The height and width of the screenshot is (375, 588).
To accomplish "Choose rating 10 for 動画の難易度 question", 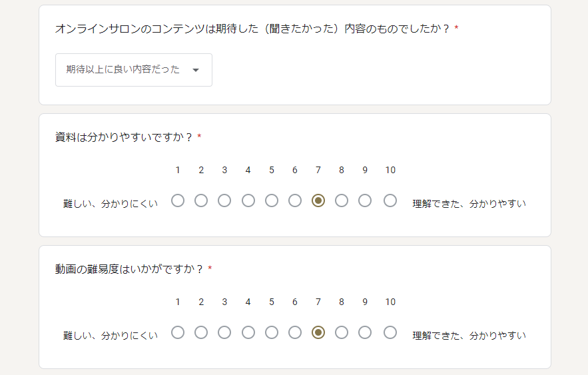I will coord(390,332).
